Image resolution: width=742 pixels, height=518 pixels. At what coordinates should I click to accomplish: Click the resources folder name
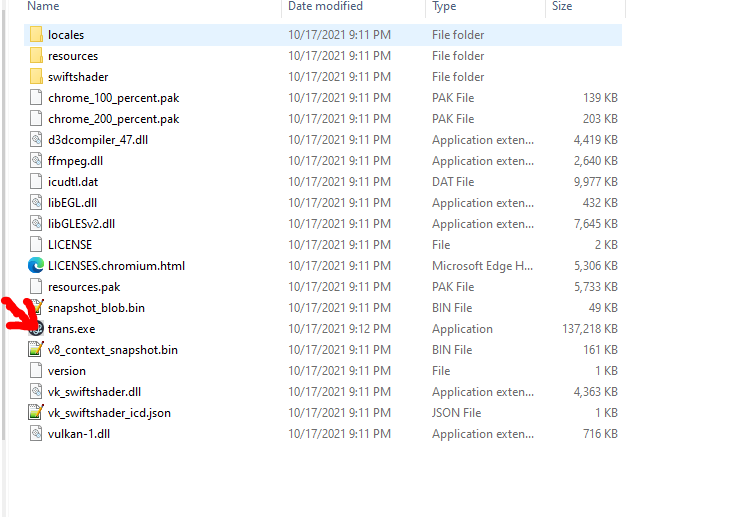(73, 56)
